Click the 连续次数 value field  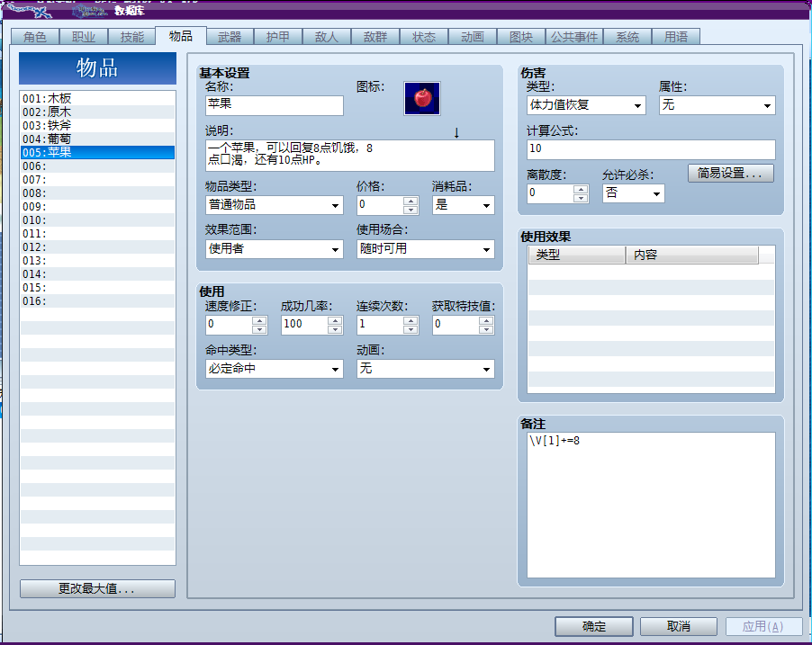click(x=380, y=325)
